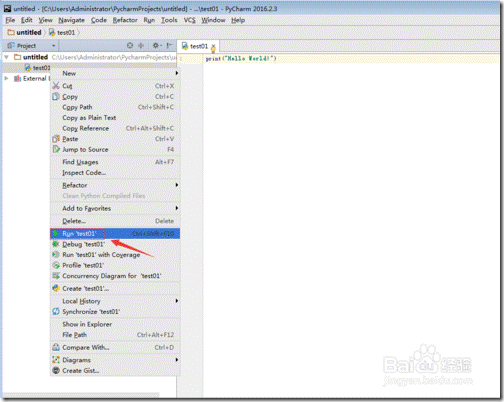Collapse the untitled project folder
Screen dimensions: 504x402
coord(6,57)
